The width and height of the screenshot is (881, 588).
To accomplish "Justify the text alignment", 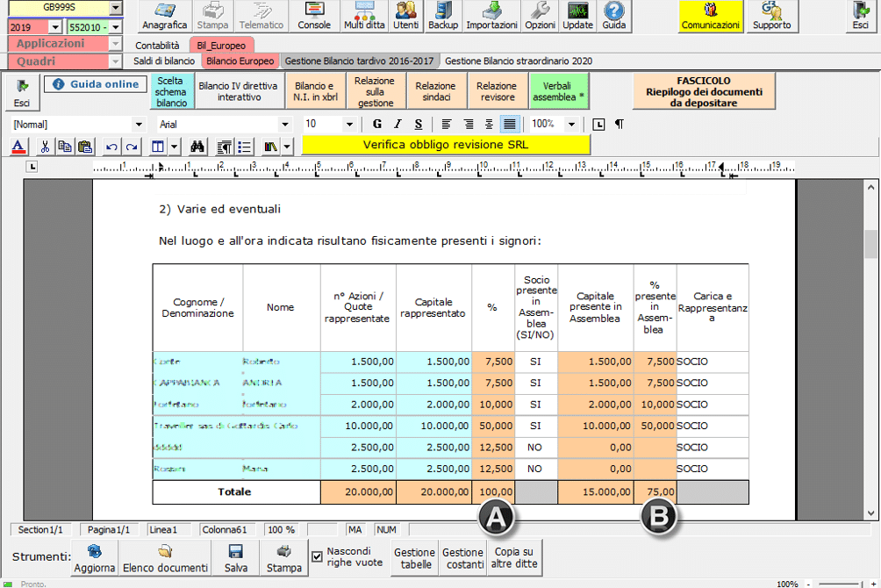I will (x=510, y=125).
